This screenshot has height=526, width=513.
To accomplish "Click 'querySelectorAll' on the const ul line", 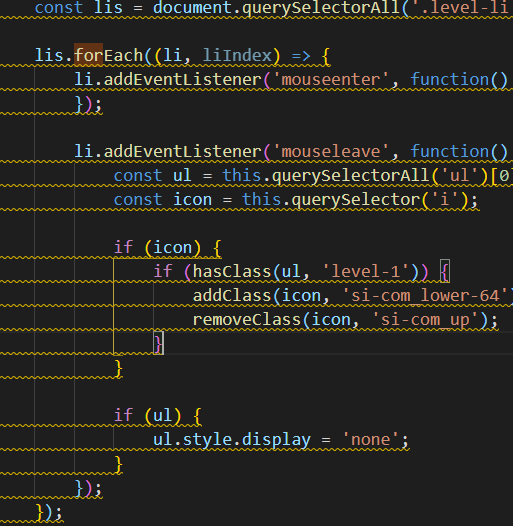I will point(351,175).
